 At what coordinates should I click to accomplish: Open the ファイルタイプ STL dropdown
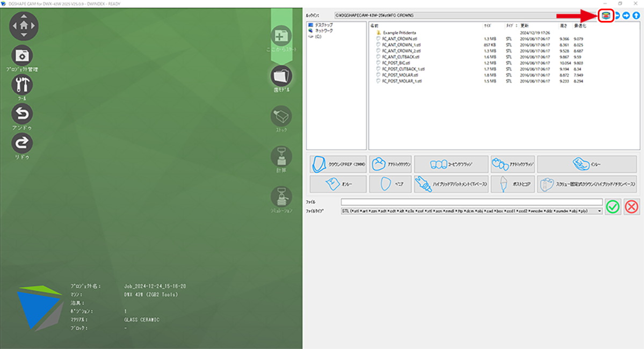[472, 211]
